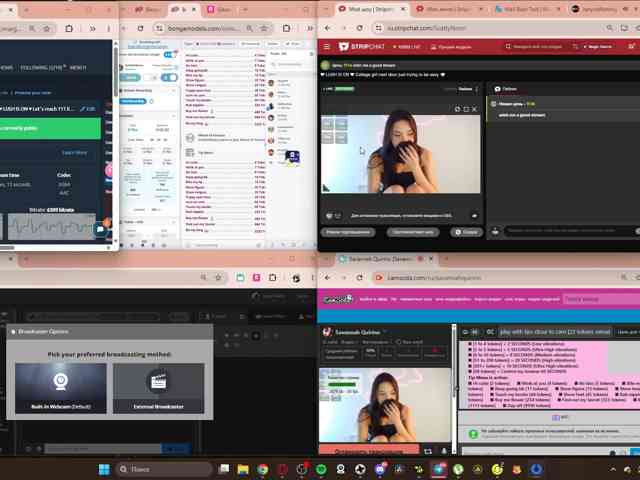This screenshot has height=480, width=640.
Task: Go back in the Stripchat browser window
Action: [327, 28]
